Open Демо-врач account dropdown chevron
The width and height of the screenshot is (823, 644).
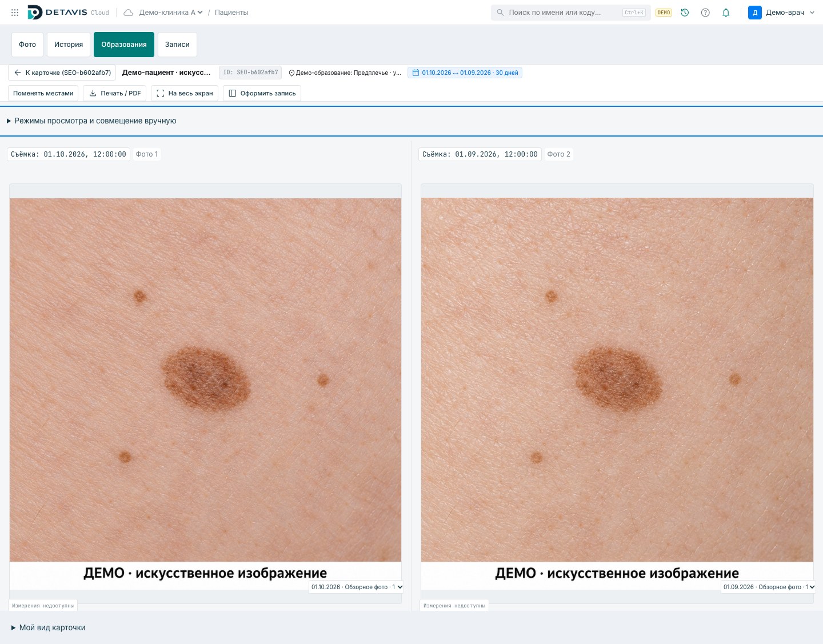point(812,13)
